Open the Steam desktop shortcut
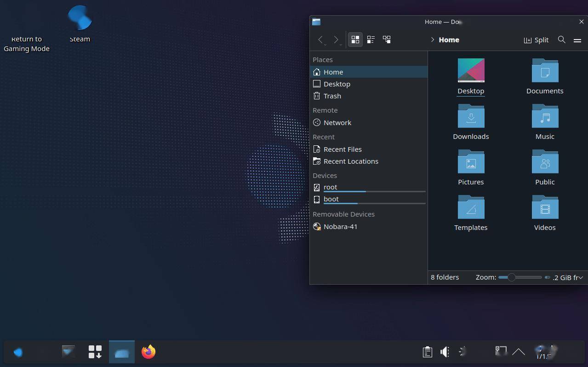 (80, 24)
